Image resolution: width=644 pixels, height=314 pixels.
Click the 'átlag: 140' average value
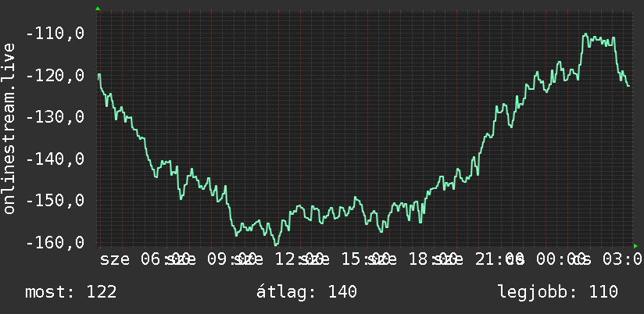click(x=307, y=292)
